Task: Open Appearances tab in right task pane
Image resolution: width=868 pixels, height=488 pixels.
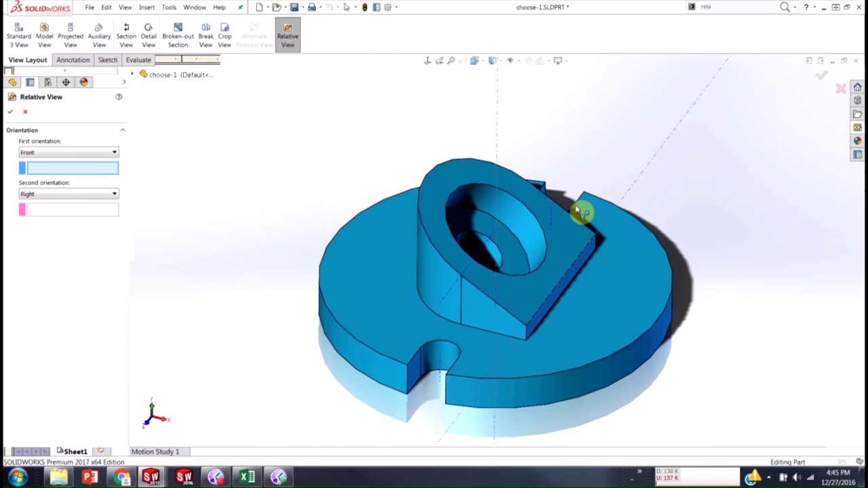Action: click(x=857, y=141)
